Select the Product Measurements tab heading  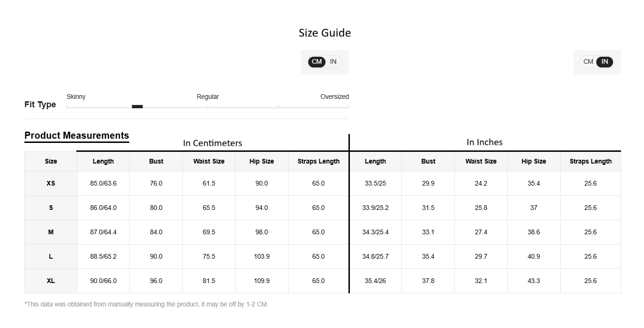[x=77, y=135]
